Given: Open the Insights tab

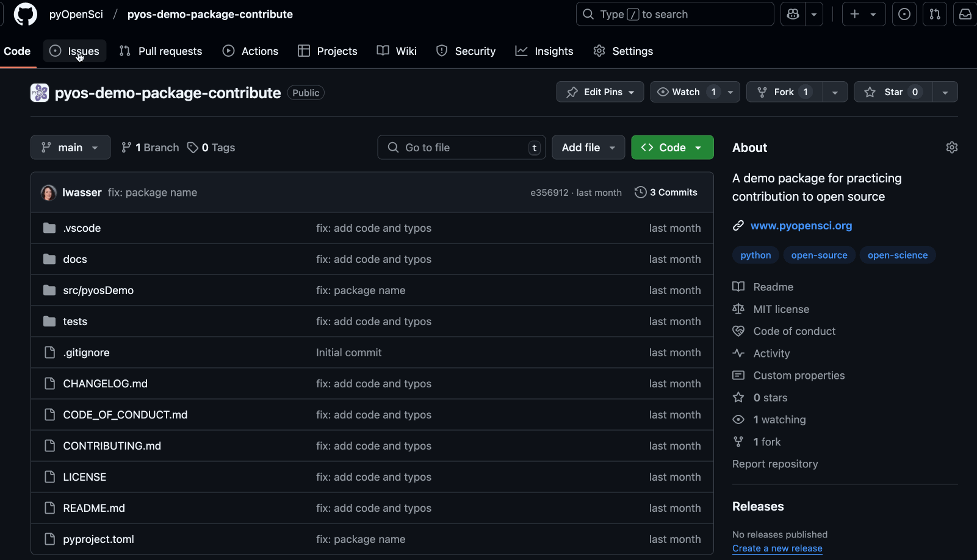Looking at the screenshot, I should tap(544, 51).
